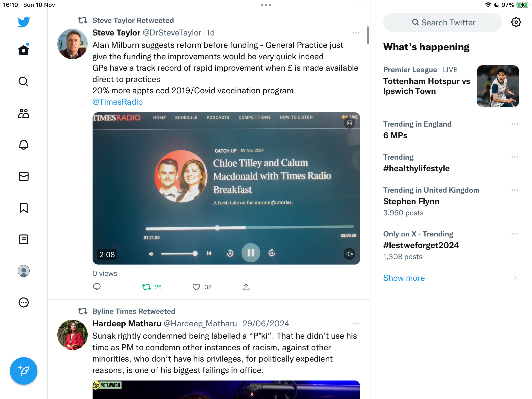Select the COMPETITIONS tab in Times Radio video
The width and height of the screenshot is (532, 399).
point(254,117)
